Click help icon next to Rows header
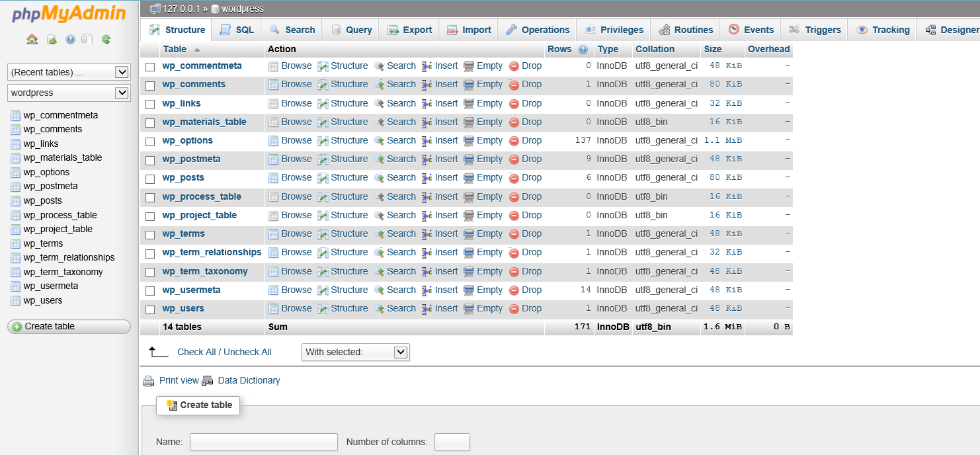 [583, 50]
